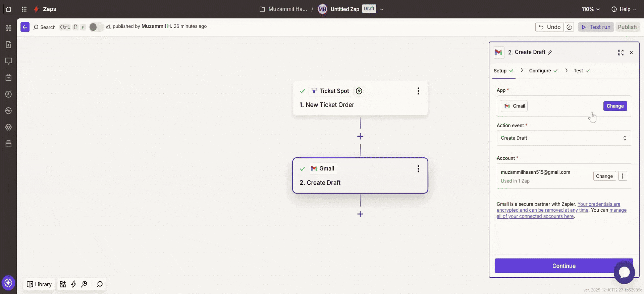The width and height of the screenshot is (644, 294).
Task: Go to the Home icon in top bar
Action: click(x=8, y=9)
